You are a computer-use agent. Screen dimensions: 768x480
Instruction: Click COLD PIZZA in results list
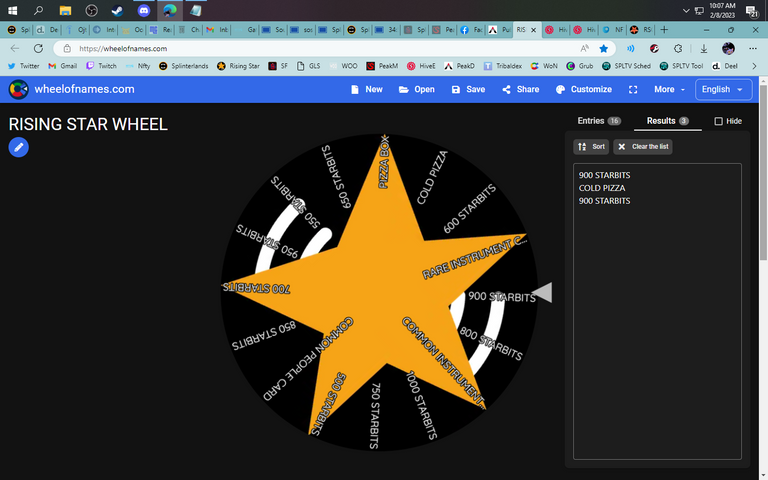point(602,188)
